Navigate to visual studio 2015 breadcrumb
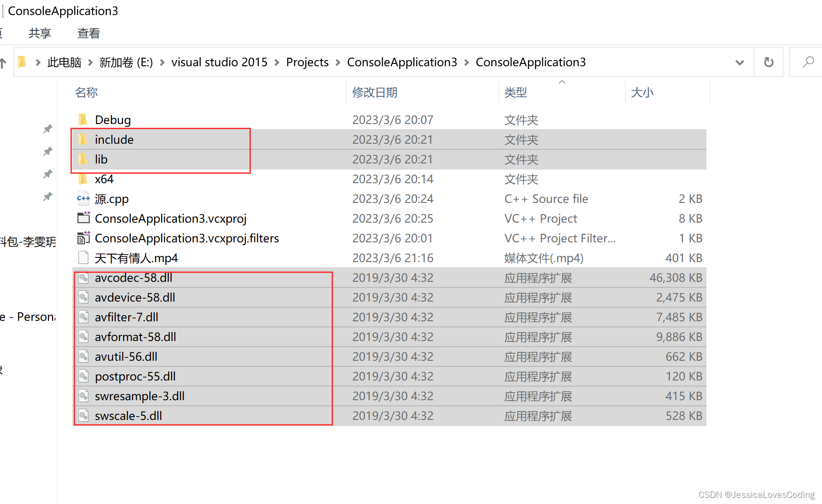Screen dimensions: 822x504 [x=219, y=62]
